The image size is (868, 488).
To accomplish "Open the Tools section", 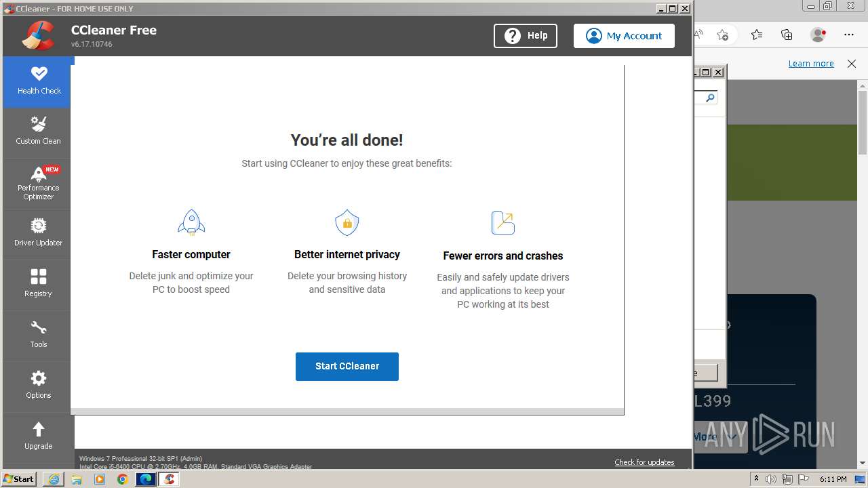I will (x=39, y=336).
